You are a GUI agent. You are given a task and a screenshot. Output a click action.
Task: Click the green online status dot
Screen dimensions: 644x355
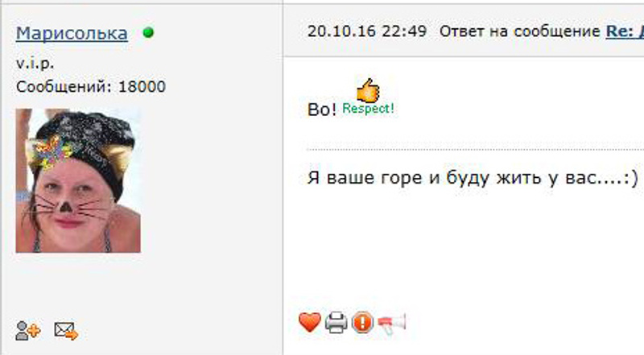148,32
